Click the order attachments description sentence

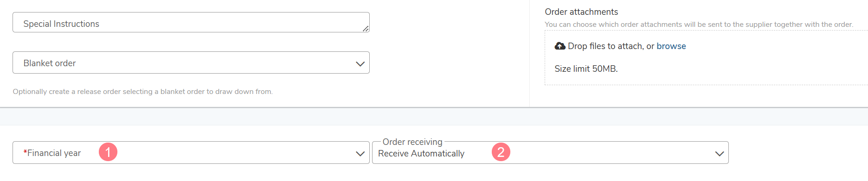699,25
